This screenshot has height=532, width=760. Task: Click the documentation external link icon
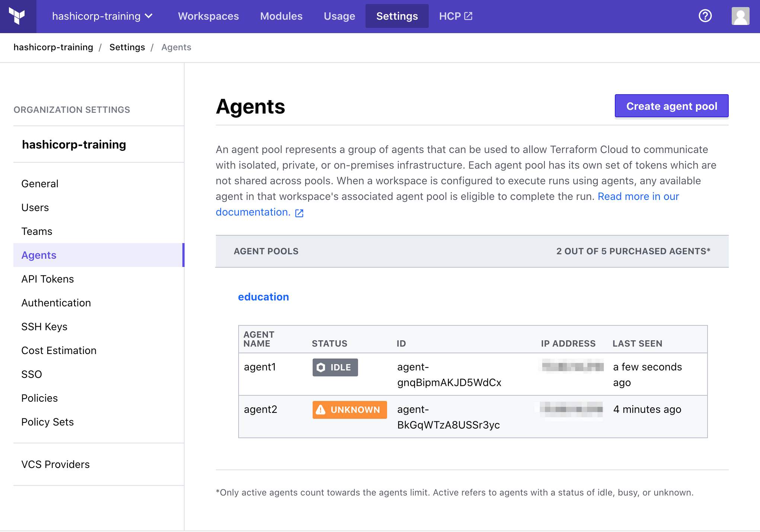(x=299, y=213)
